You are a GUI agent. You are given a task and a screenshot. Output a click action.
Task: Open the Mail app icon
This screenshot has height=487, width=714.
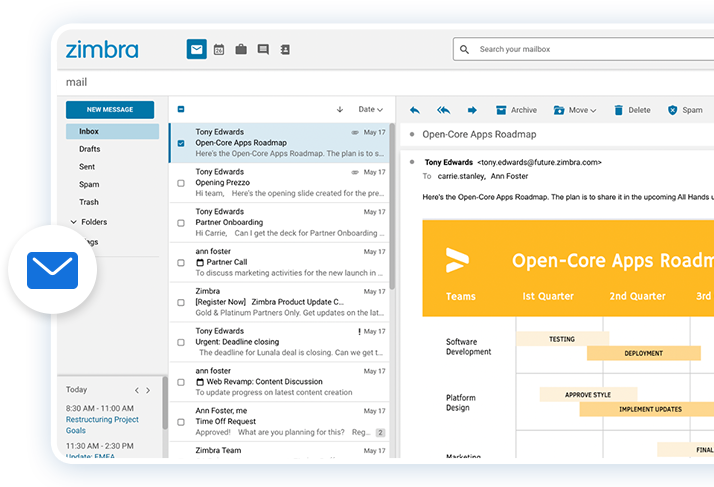(x=197, y=49)
